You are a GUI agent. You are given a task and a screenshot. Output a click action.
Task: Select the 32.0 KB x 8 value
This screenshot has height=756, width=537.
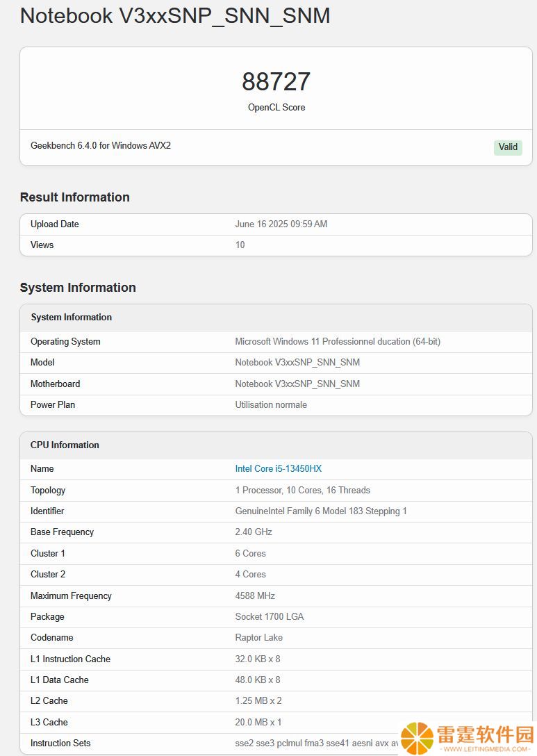point(258,659)
